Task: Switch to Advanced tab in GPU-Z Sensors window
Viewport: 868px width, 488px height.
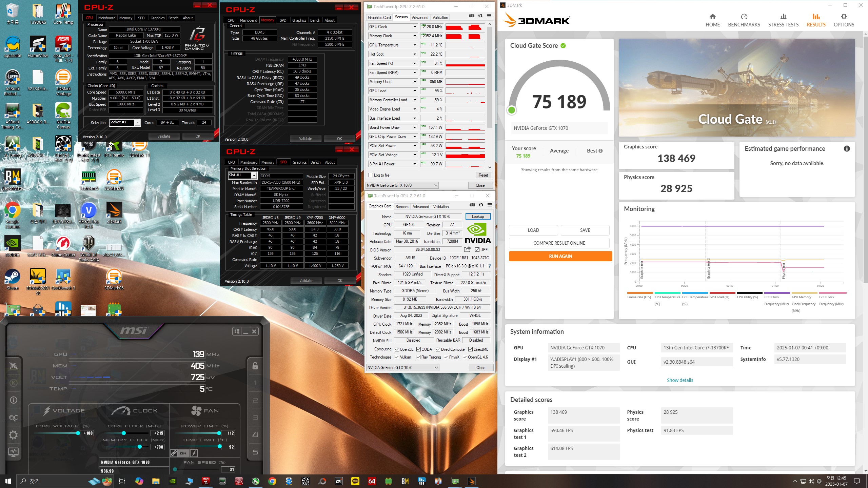Action: [x=420, y=18]
